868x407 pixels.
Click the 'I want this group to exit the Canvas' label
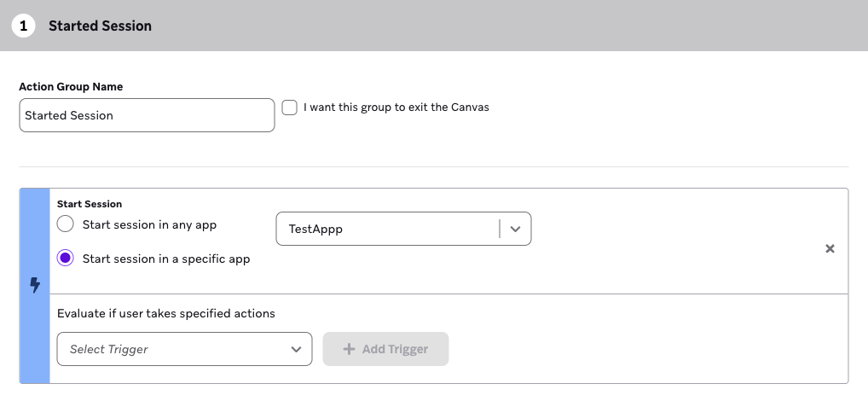tap(396, 108)
